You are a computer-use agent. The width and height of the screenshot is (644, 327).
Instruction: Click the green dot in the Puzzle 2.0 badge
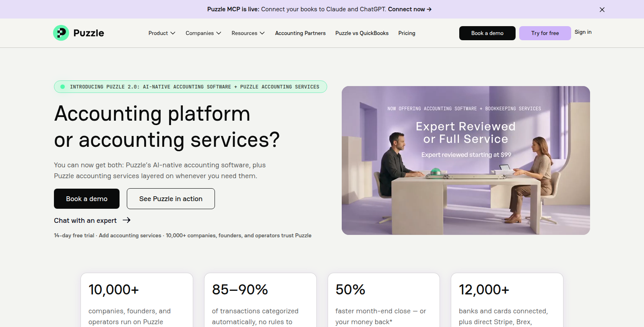click(63, 87)
